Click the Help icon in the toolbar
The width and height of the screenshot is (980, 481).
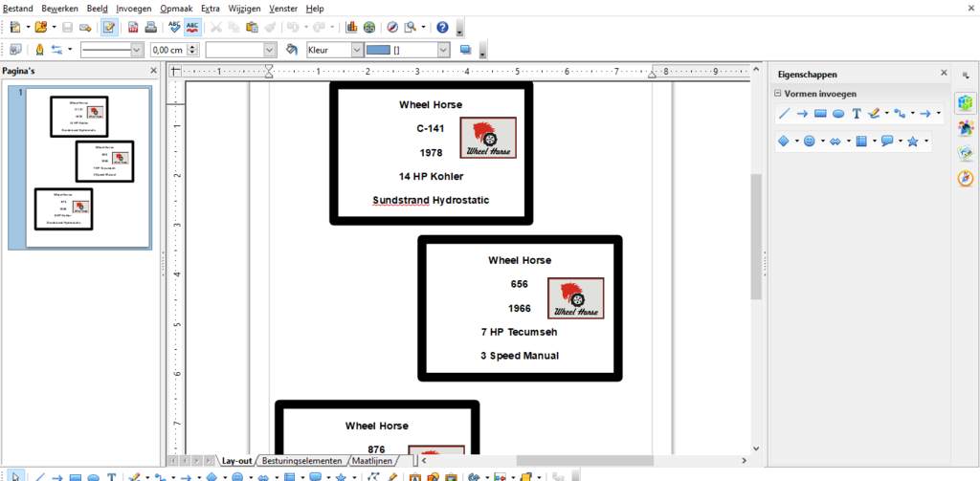[442, 27]
